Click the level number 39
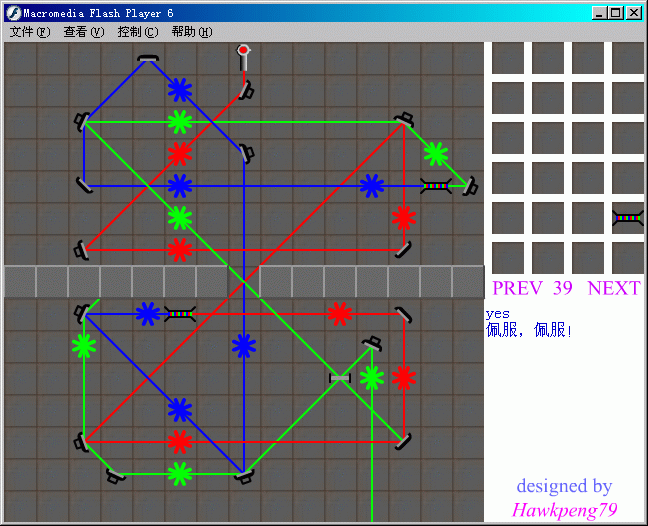The width and height of the screenshot is (648, 526). pyautogui.click(x=563, y=288)
